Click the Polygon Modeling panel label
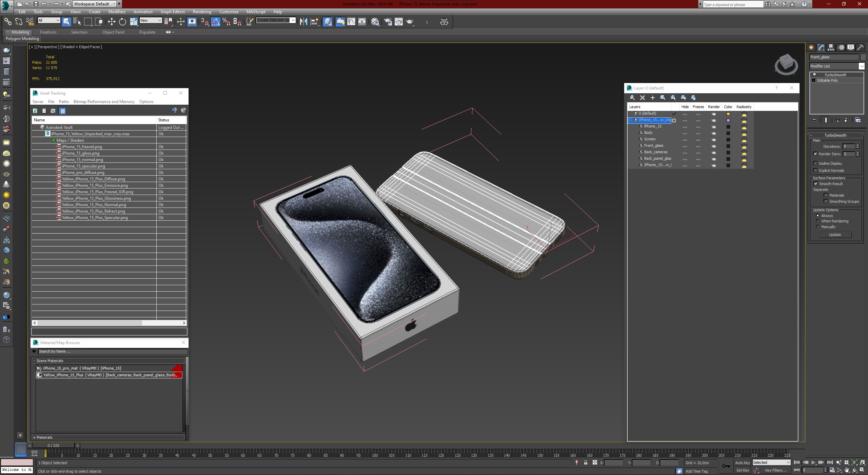 [22, 39]
